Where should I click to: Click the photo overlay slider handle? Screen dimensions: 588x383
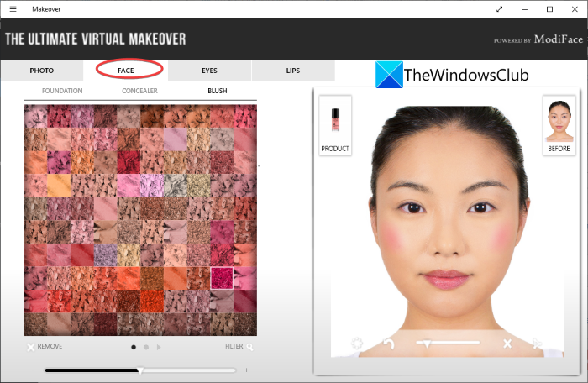(427, 344)
